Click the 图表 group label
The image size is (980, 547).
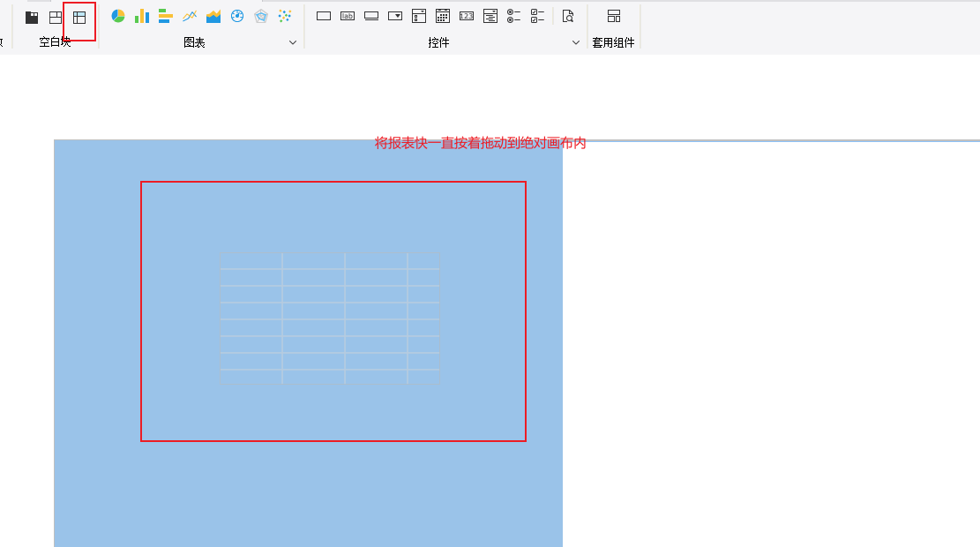point(194,42)
